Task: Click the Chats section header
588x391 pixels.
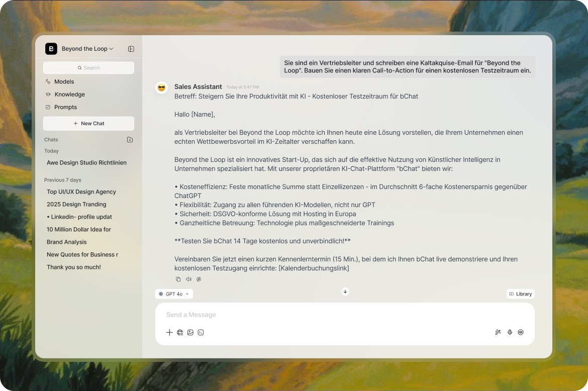Action: click(x=51, y=139)
